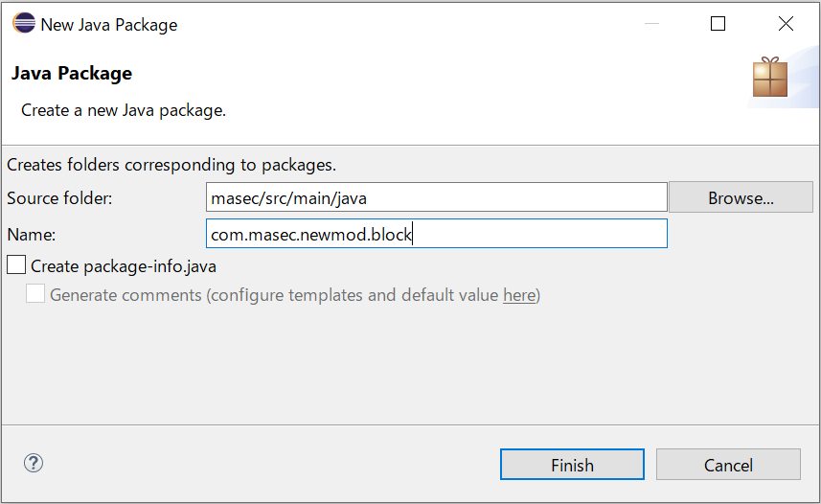Screen dimensions: 821x504
Task: Close the dialog using the X icon
Action: [x=786, y=24]
